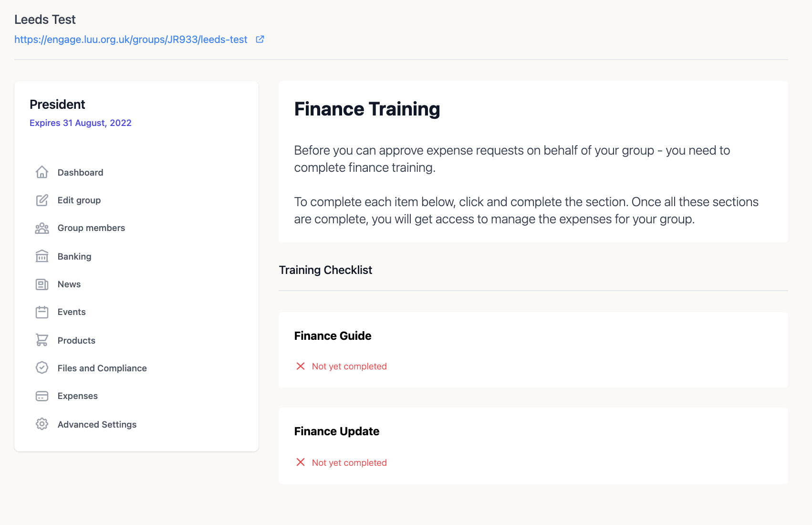Click the Edit group pencil icon
Screen dimensions: 812x525
tap(42, 200)
